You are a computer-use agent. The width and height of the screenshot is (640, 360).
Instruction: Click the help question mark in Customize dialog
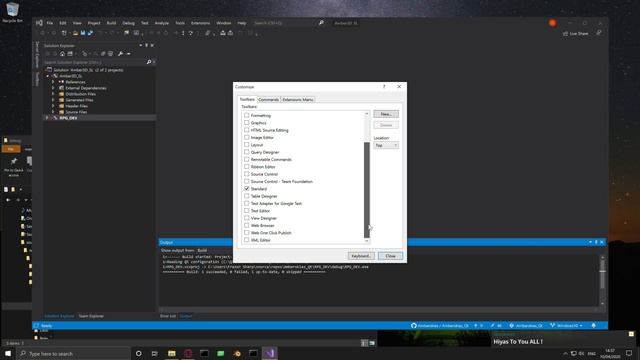(384, 87)
